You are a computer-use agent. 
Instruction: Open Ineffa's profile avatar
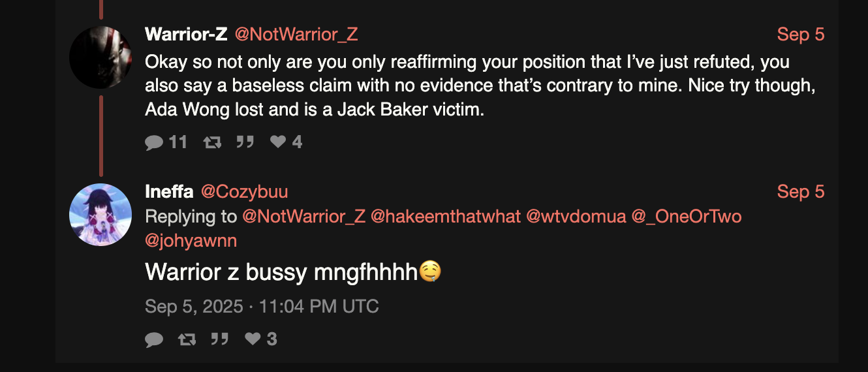coord(101,215)
